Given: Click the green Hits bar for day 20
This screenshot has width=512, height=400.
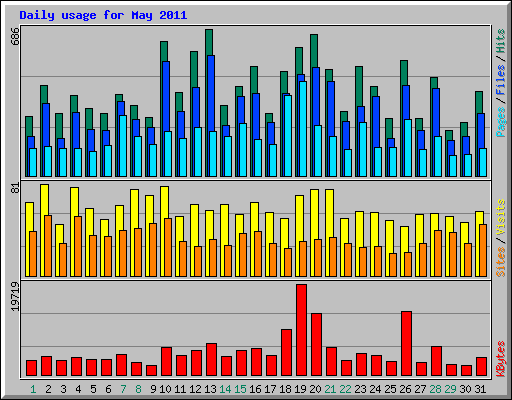Looking at the screenshot, I should pos(314,51).
